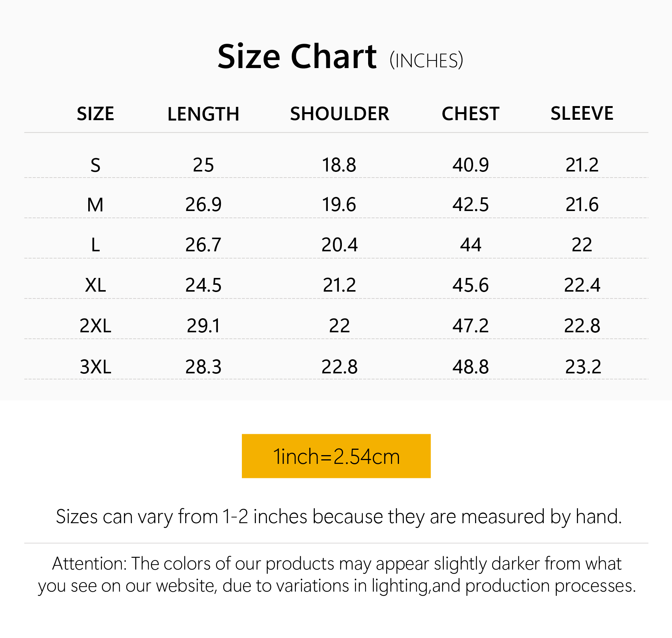Click the SHOULDER column header

(339, 114)
